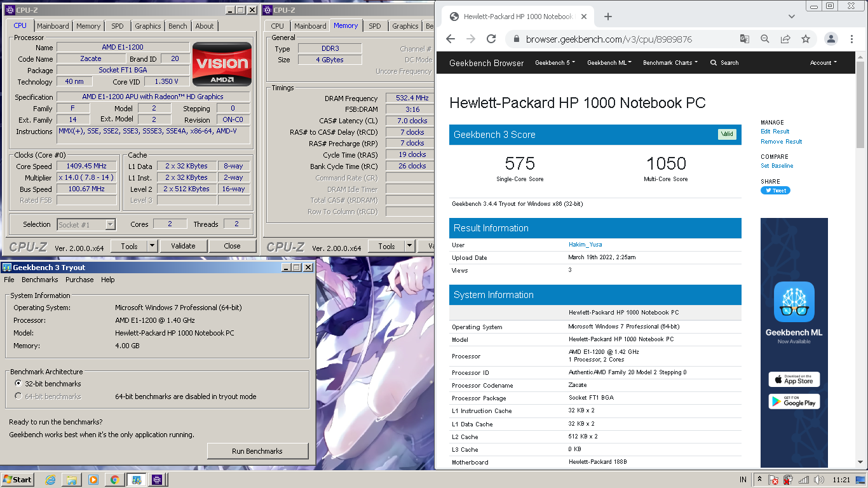The width and height of the screenshot is (868, 488).
Task: Switch to Mainboard tab in left CPU-Z
Action: pos(53,26)
